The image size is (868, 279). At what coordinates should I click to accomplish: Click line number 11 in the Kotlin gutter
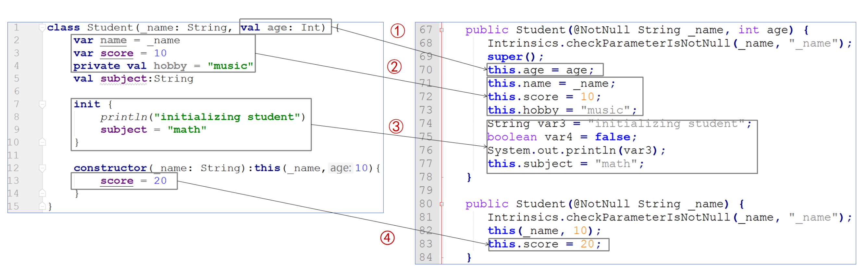point(13,155)
